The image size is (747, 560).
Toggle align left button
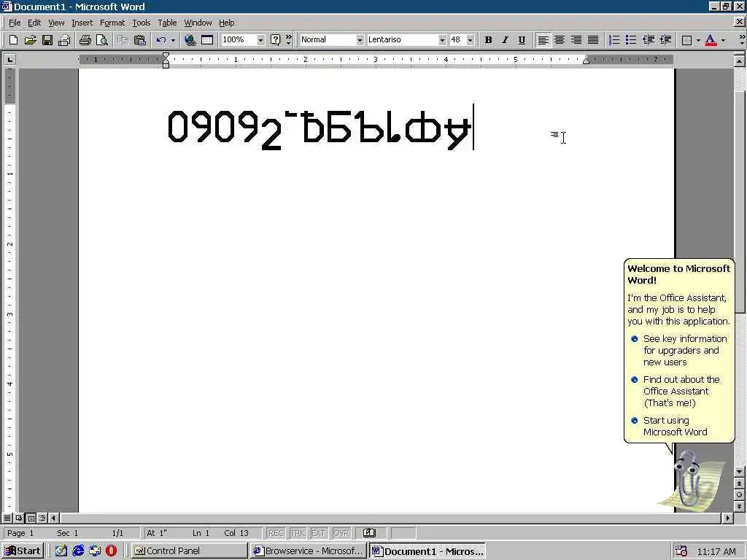pos(543,40)
